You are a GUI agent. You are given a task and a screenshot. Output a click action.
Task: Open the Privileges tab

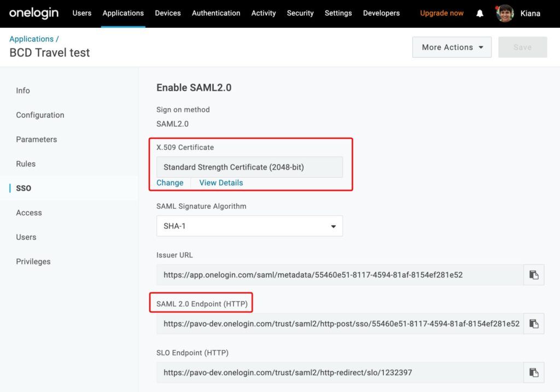(x=33, y=261)
